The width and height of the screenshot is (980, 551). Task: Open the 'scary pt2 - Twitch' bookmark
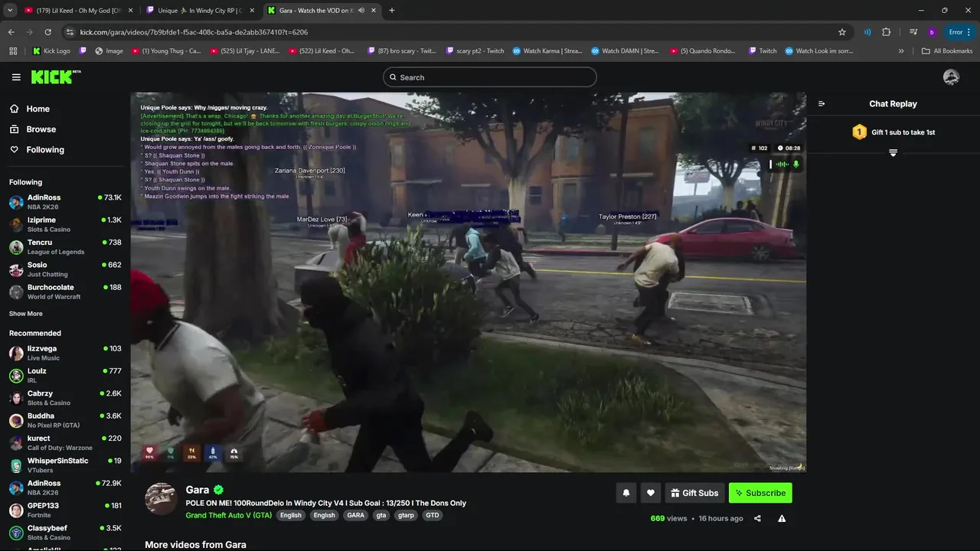473,51
